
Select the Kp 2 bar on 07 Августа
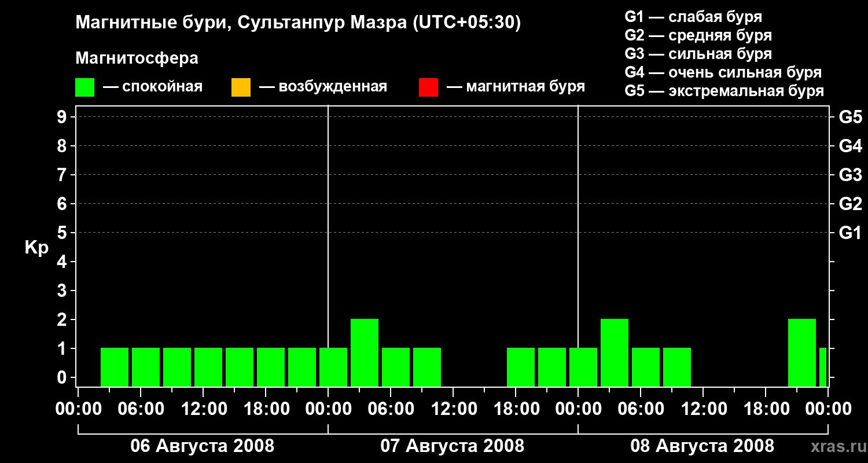[365, 352]
